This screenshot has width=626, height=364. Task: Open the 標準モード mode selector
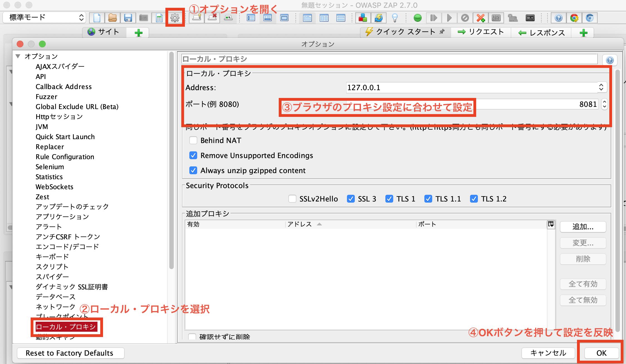click(x=43, y=17)
